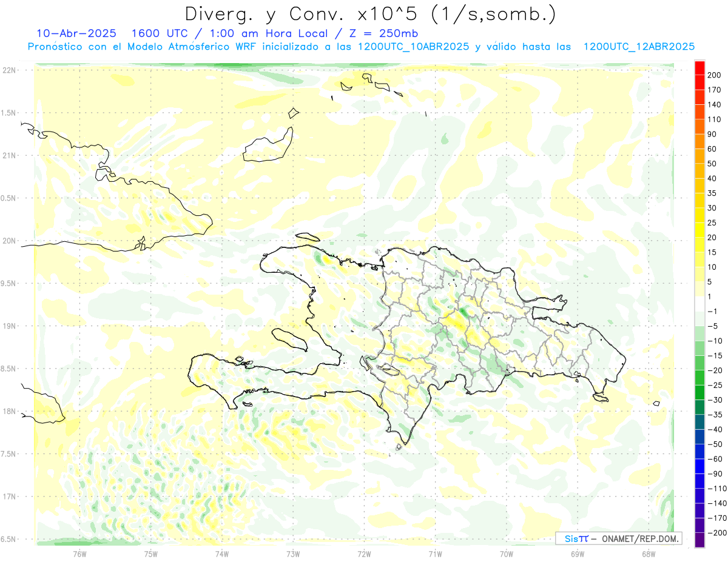Click the colorbar label '-60'

pos(715,459)
